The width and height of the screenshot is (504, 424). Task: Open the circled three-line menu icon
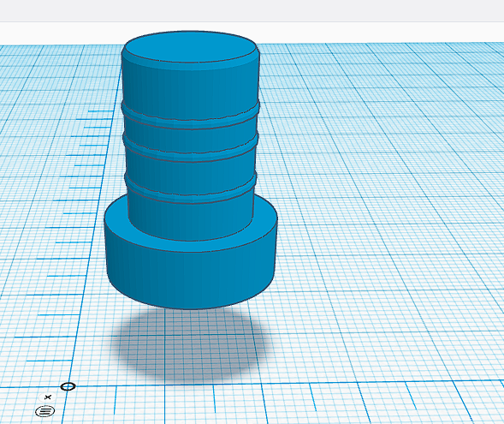tap(45, 411)
